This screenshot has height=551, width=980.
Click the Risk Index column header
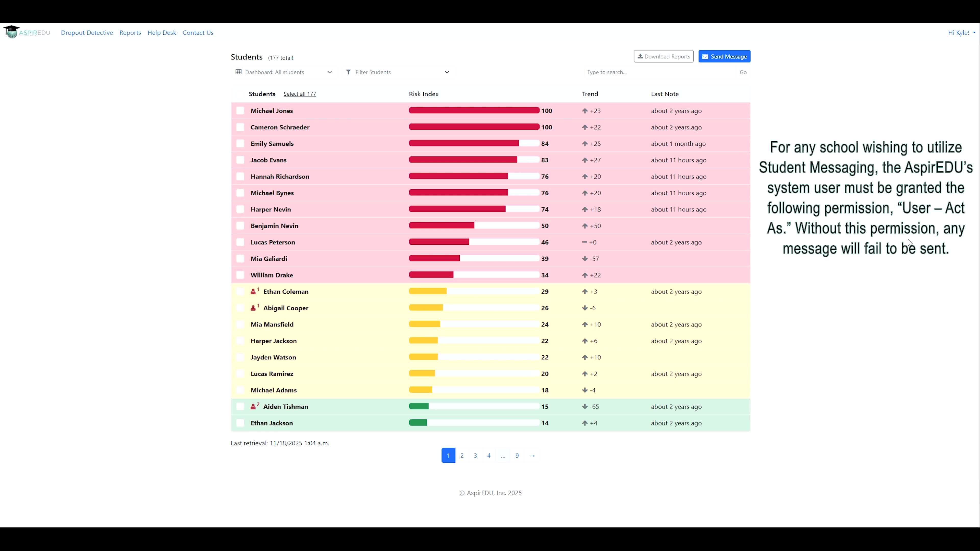[423, 94]
